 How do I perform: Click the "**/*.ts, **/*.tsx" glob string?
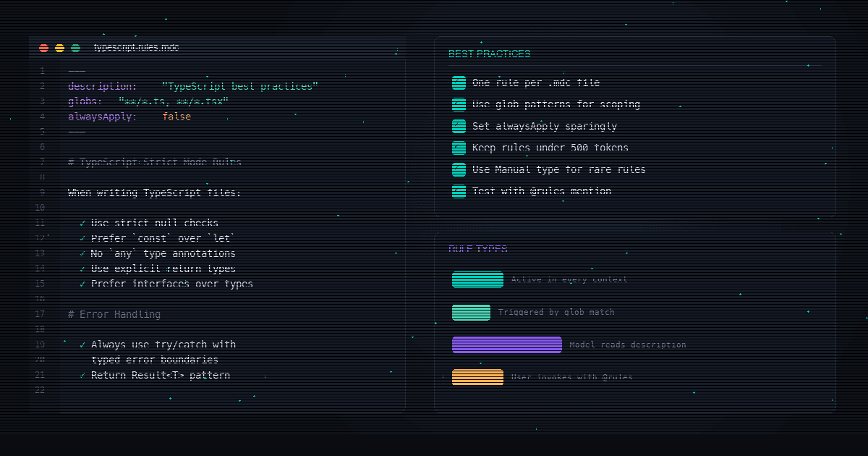tap(173, 101)
